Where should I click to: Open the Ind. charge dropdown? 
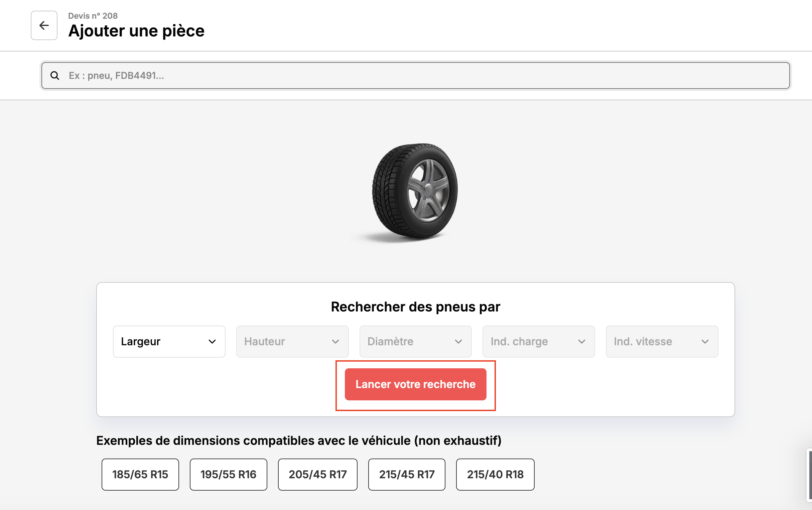click(539, 341)
